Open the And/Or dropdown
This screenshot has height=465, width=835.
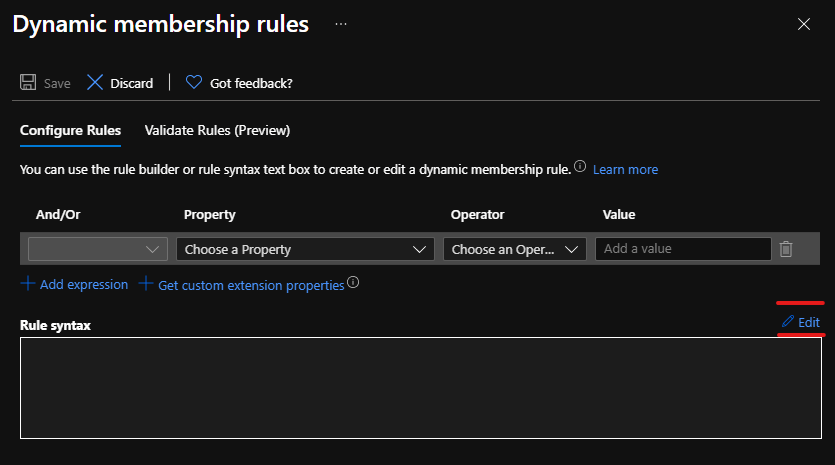click(x=98, y=249)
